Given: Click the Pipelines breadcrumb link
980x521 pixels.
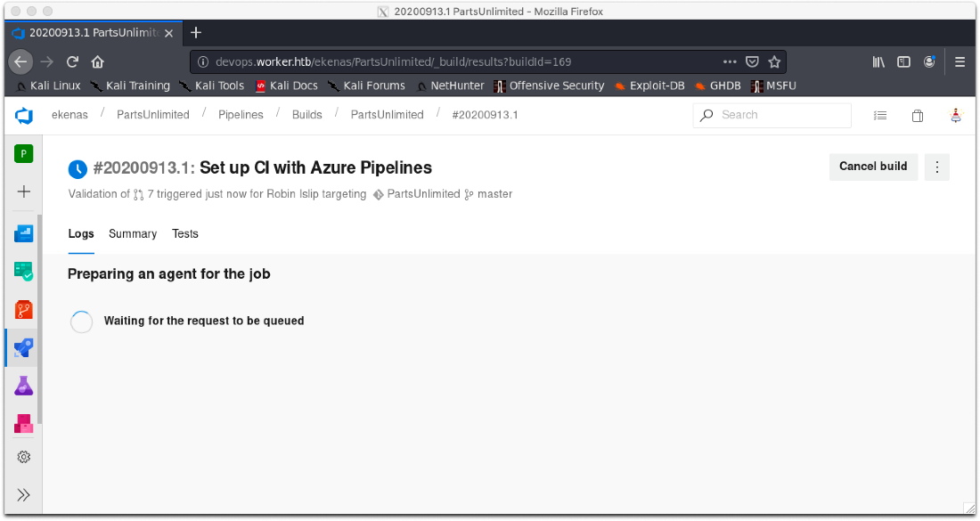Looking at the screenshot, I should tap(241, 115).
